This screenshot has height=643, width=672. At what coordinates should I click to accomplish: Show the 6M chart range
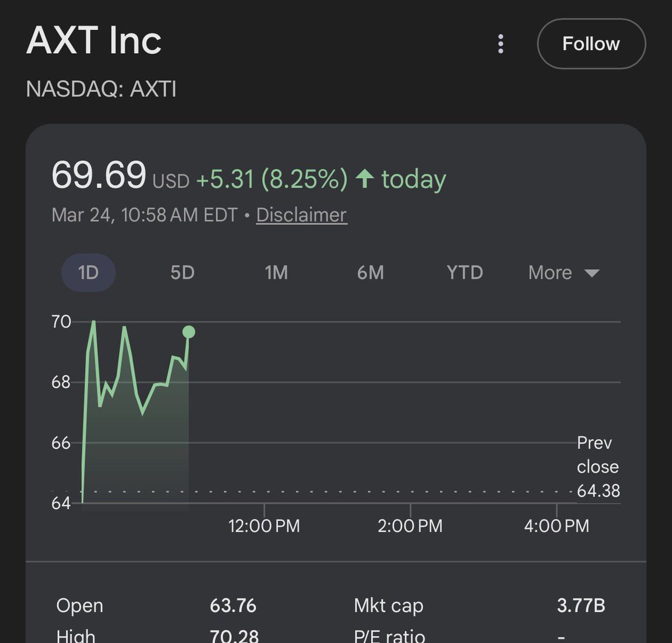[370, 273]
